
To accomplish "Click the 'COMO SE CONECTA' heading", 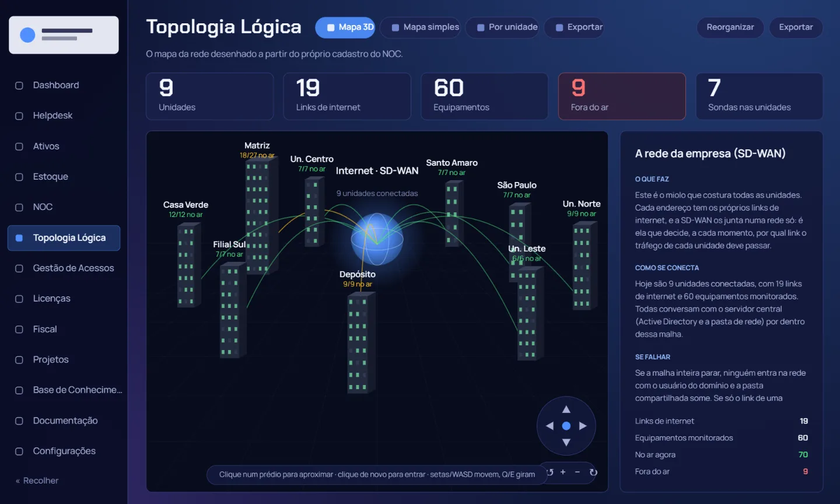I will pos(667,268).
